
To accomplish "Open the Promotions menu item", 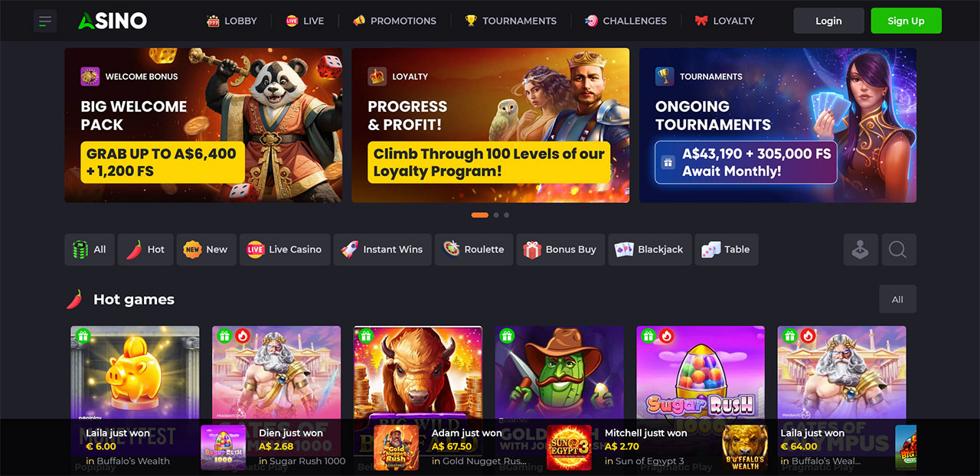I will click(394, 21).
